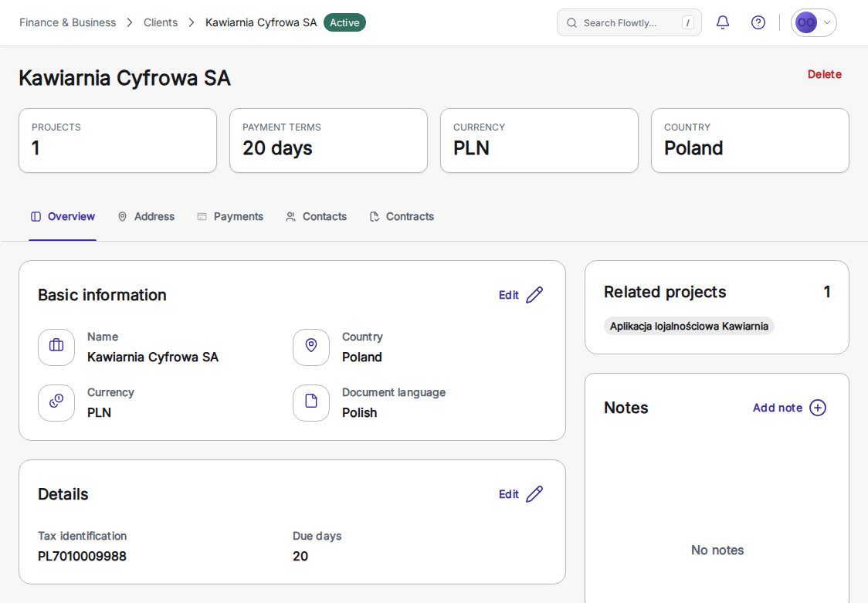Image resolution: width=868 pixels, height=603 pixels.
Task: Click the plus circle icon beside Add note
Action: (x=818, y=408)
